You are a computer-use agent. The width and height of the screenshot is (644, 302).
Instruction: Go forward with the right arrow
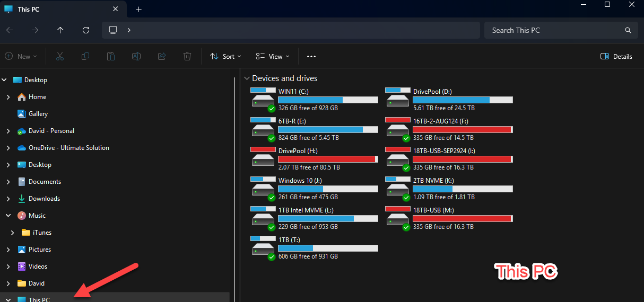[35, 30]
